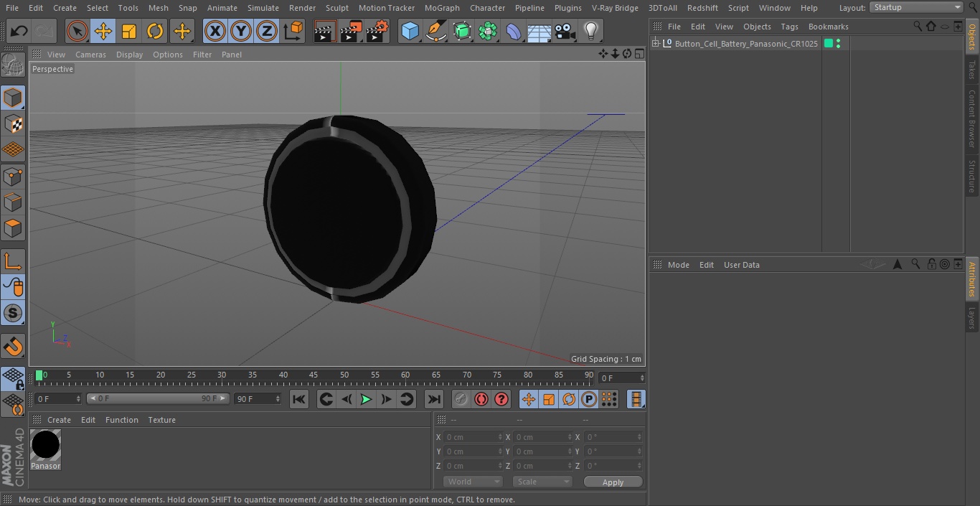The width and height of the screenshot is (980, 506).
Task: Toggle rotation keyframe recording
Action: point(569,399)
